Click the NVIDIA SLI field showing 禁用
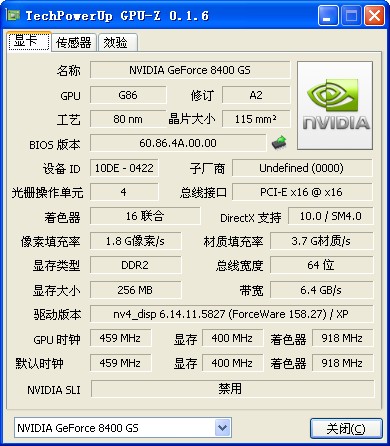This screenshot has height=446, width=390. 232,388
